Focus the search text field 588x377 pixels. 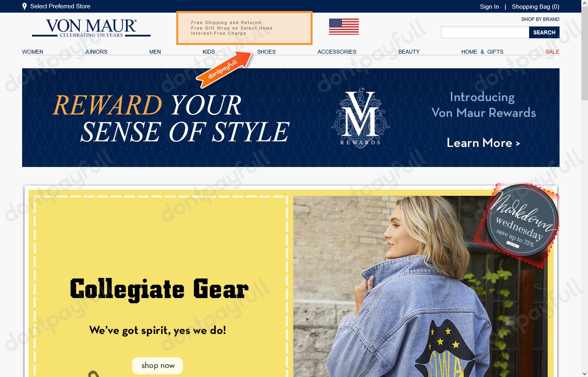point(485,32)
